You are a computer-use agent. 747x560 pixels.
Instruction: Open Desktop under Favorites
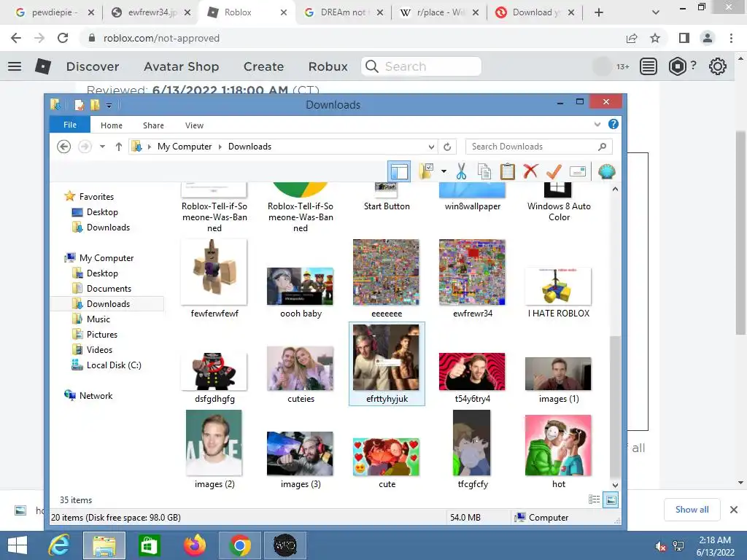pyautogui.click(x=102, y=212)
